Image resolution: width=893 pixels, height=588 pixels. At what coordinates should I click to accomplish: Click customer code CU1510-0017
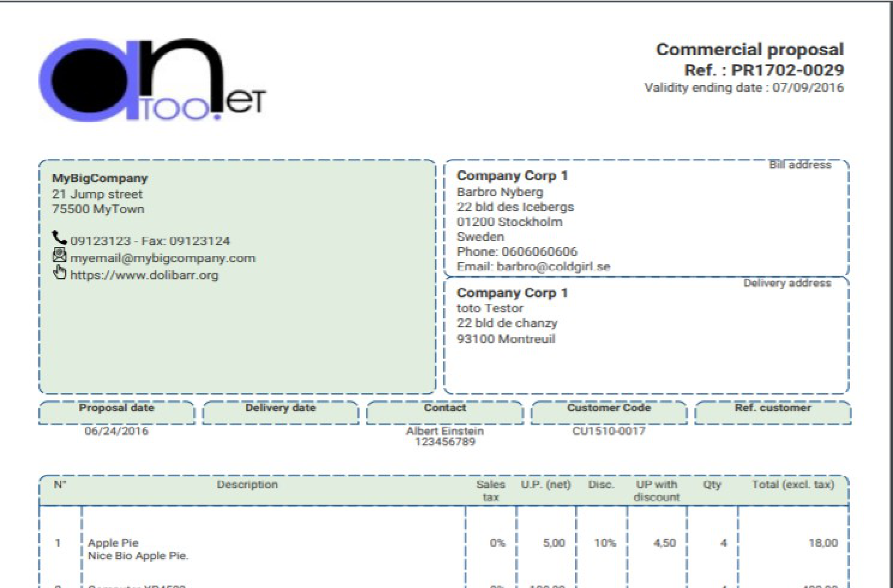tap(609, 431)
